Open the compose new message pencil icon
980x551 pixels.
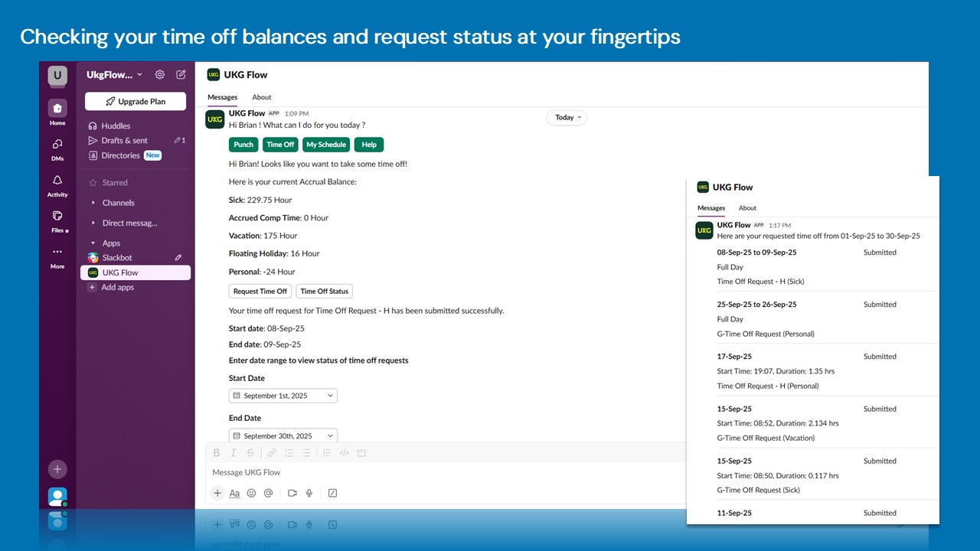181,74
